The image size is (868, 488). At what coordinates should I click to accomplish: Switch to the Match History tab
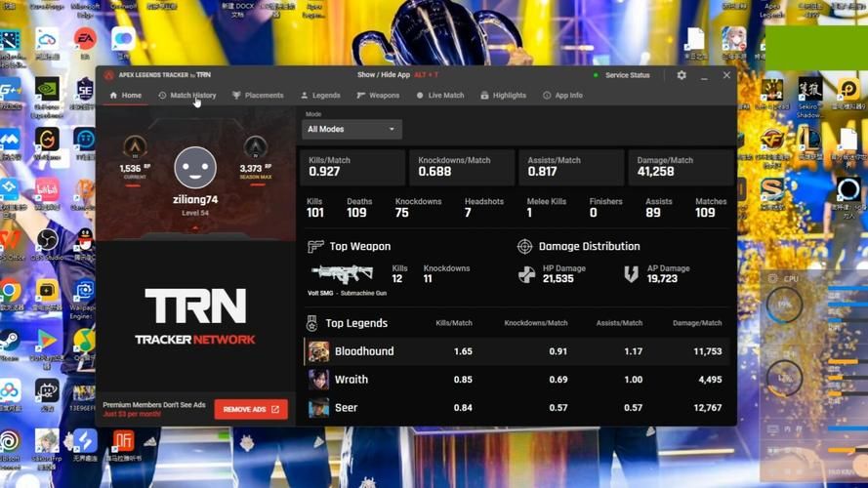(187, 96)
